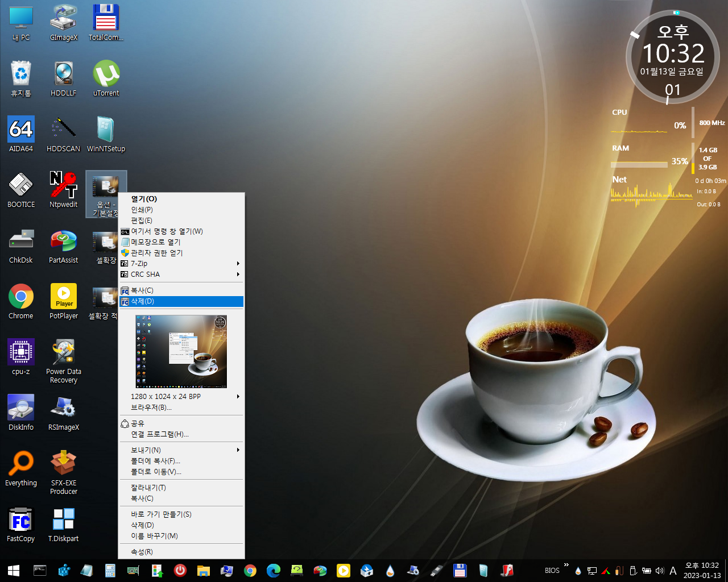Launch Chrome from the desktop
Screen dimensions: 728x582
point(21,302)
